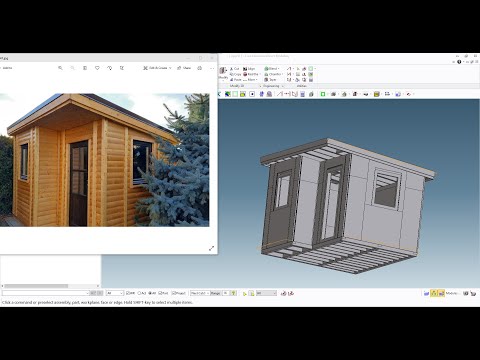Click the shopping cart icon bottom right
Viewport: 480px width, 360px height.
coord(473,293)
